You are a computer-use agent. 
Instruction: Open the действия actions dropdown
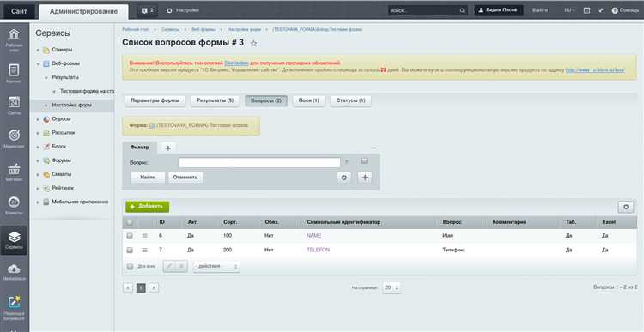[x=216, y=266]
